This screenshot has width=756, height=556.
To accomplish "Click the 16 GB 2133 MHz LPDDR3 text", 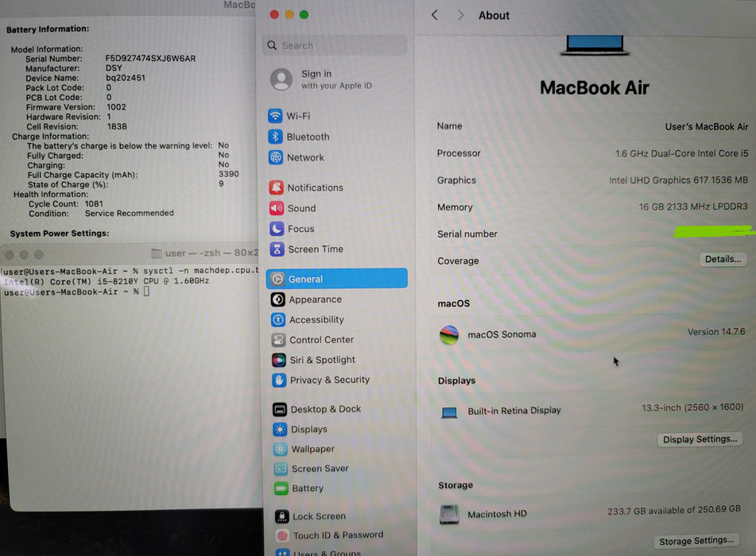I will click(693, 207).
